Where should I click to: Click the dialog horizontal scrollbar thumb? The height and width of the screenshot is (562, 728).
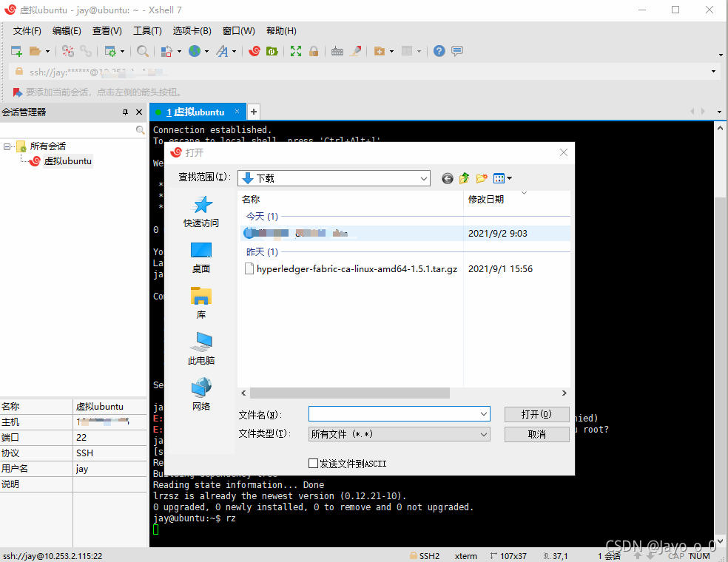[x=350, y=393]
